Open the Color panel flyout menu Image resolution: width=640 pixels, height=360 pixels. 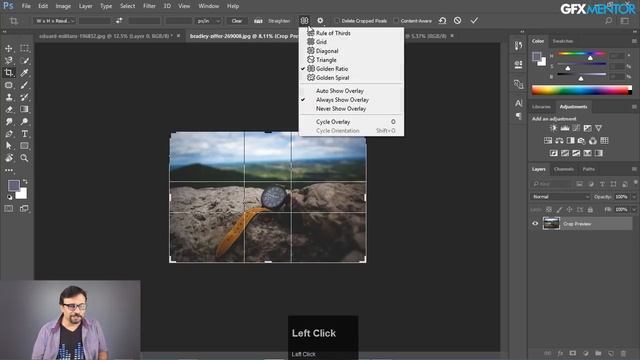[634, 41]
